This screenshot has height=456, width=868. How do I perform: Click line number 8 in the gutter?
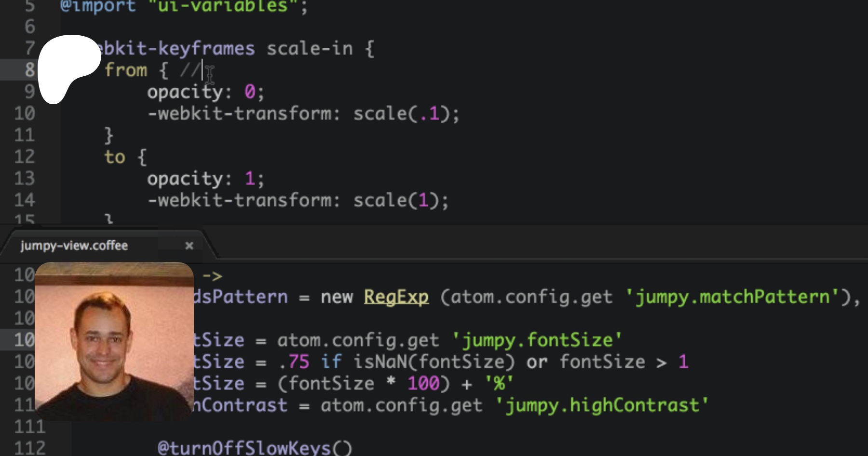[29, 70]
